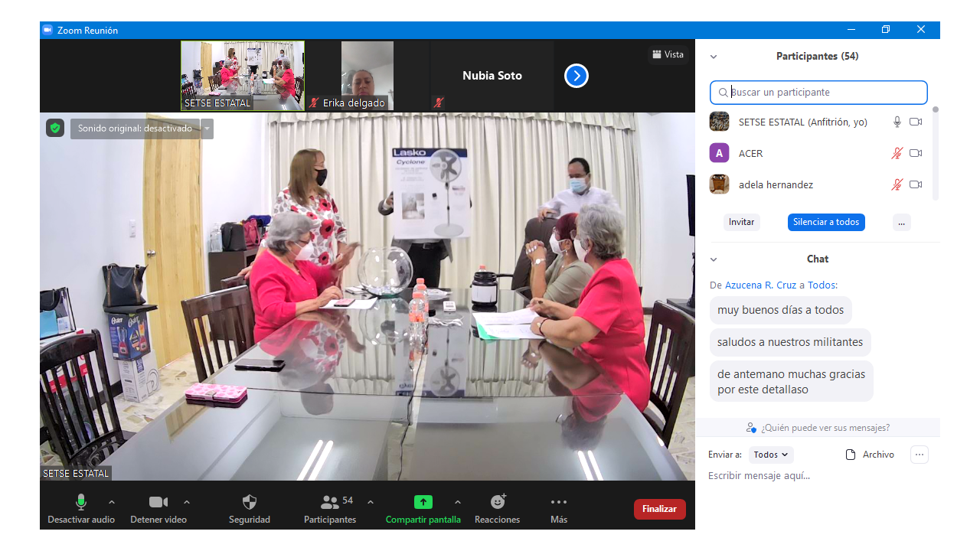Click ACER camera icon in participant list
The height and width of the screenshot is (551, 980).
pos(916,153)
